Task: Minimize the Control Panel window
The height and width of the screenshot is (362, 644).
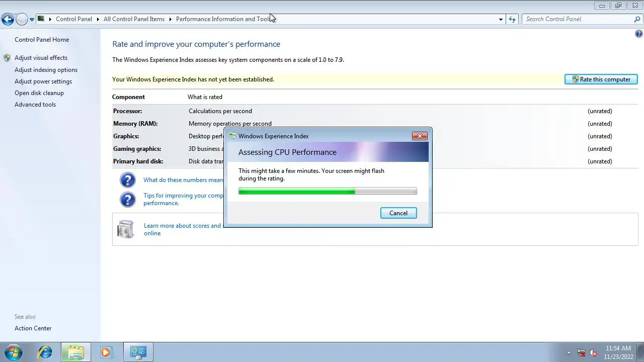Action: pos(602,6)
